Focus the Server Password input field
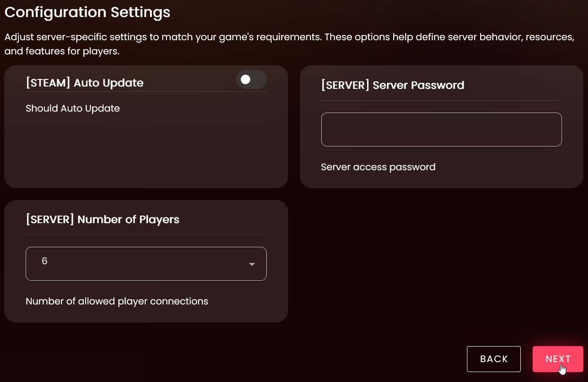588x382 pixels. pos(441,130)
